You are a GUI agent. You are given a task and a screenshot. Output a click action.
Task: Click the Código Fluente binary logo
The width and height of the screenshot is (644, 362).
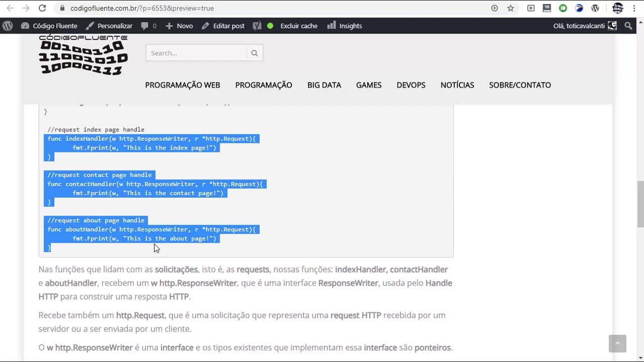(84, 55)
